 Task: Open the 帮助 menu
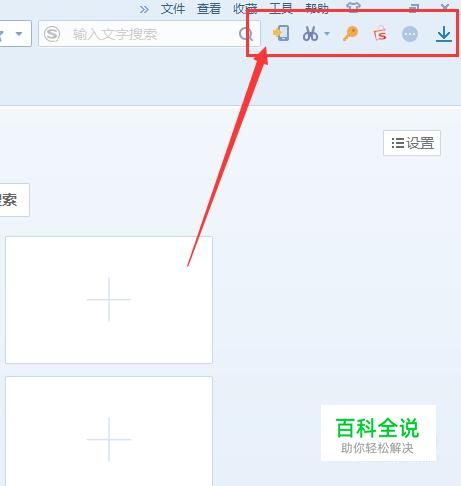point(317,8)
